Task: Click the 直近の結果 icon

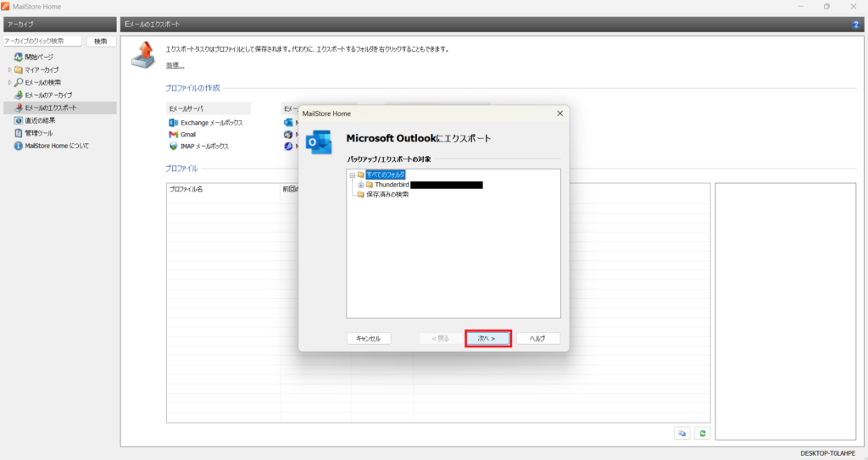Action: click(x=19, y=120)
